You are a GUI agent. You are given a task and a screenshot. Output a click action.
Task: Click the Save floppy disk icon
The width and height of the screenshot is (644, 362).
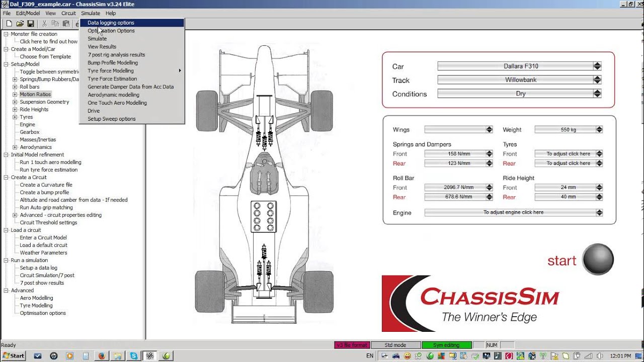31,24
